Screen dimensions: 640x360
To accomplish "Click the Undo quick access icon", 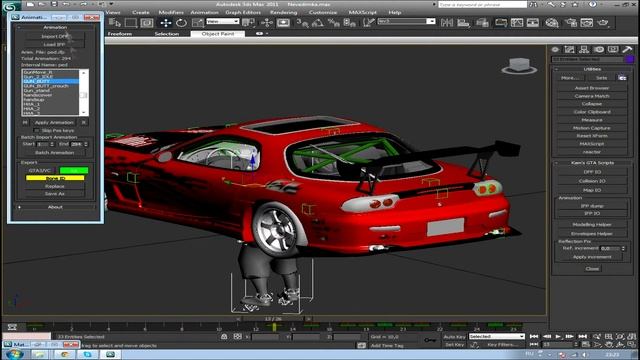I will (x=66, y=4).
